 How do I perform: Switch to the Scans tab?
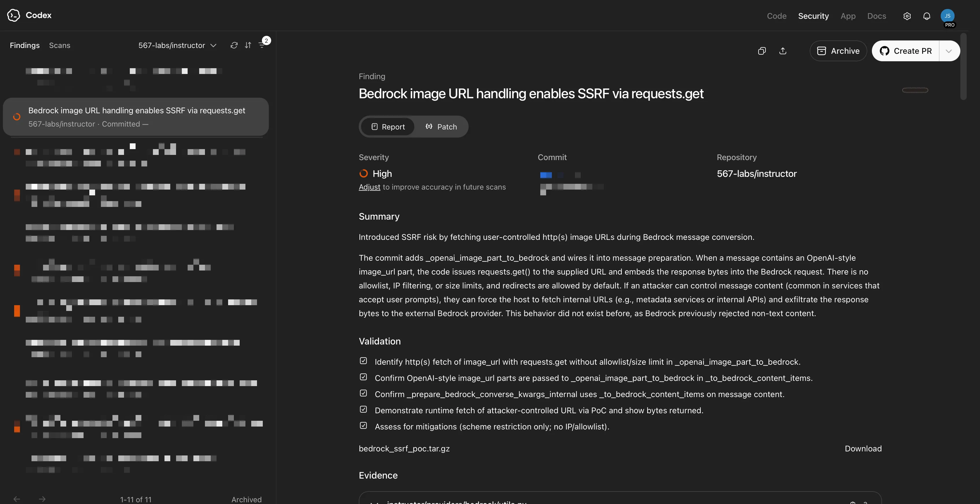[x=60, y=45]
